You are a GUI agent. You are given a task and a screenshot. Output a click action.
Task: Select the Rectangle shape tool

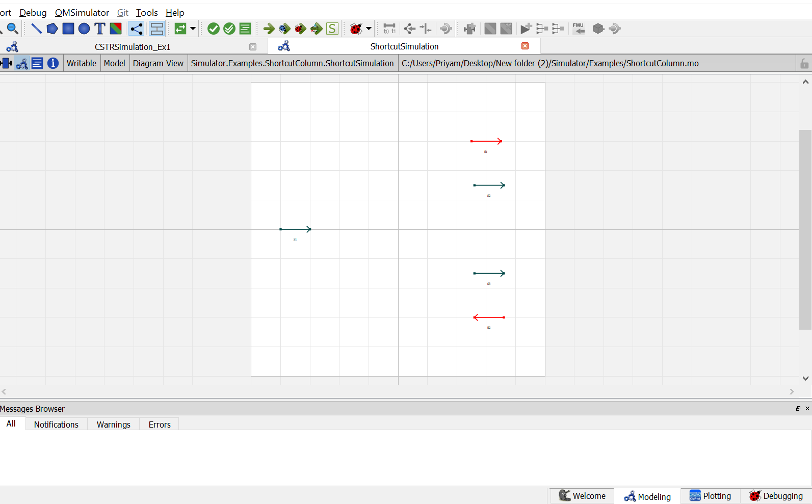68,29
